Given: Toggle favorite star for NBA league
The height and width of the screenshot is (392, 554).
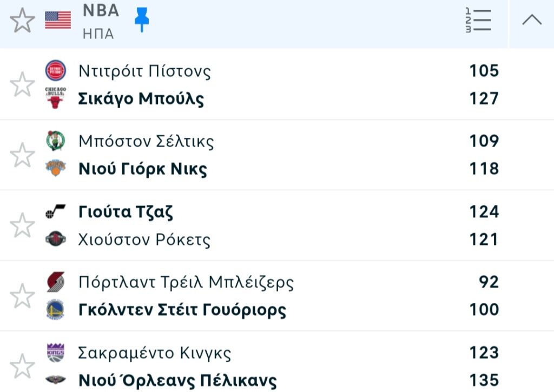Looking at the screenshot, I should click(x=22, y=21).
